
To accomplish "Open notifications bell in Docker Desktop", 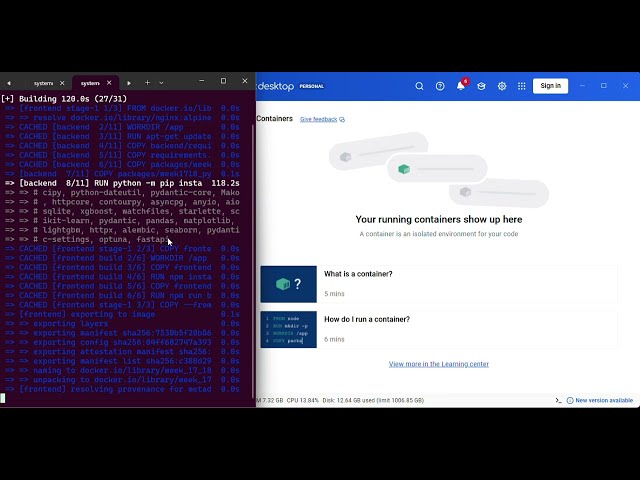I will 461,86.
